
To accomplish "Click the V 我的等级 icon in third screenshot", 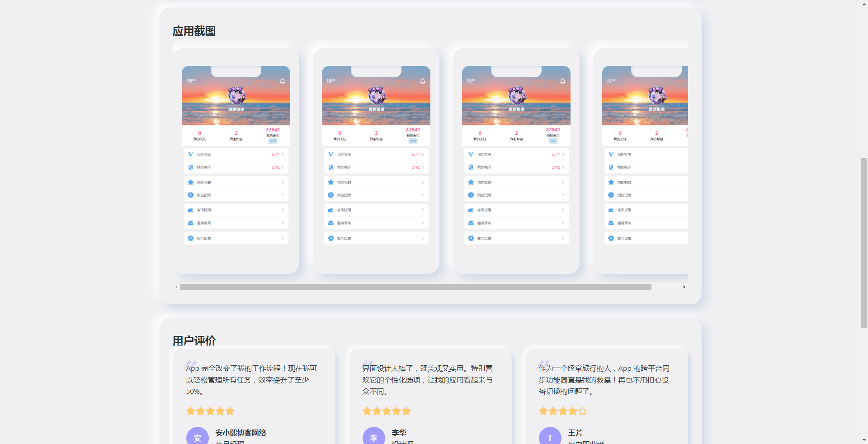I will coord(471,155).
